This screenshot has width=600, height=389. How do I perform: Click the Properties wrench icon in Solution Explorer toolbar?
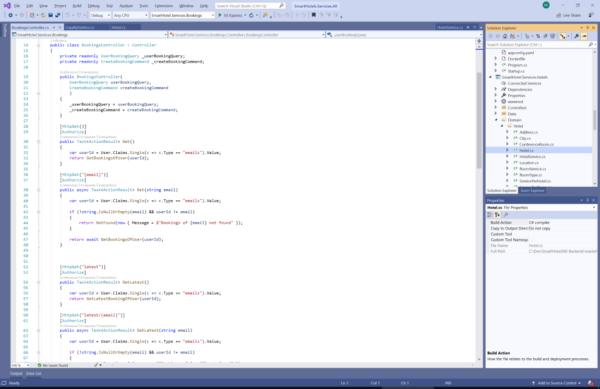pos(577,36)
